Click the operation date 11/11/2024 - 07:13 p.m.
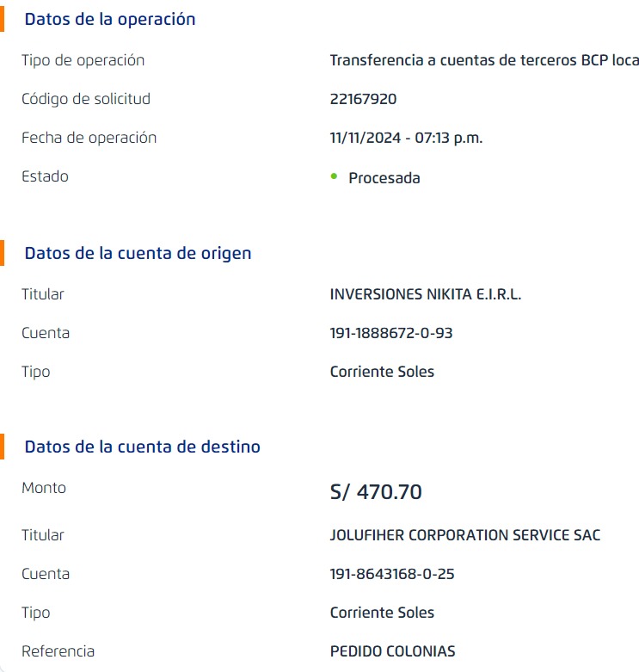The image size is (639, 672). coord(406,138)
